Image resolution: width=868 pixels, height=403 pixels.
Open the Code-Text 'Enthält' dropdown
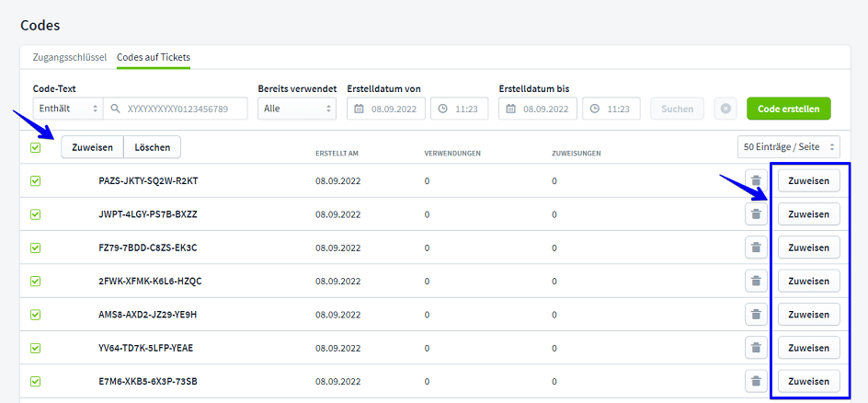point(68,109)
